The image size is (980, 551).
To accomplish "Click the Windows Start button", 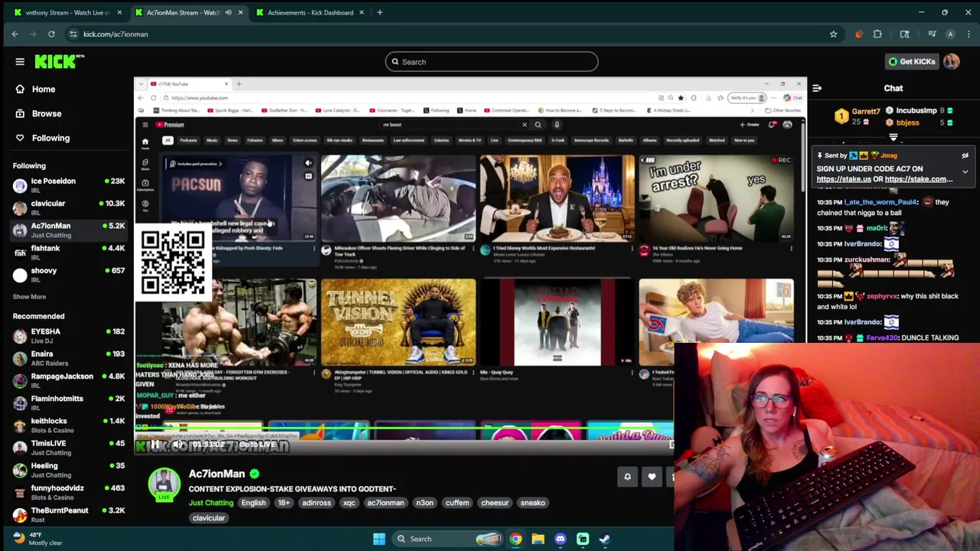I will point(379,539).
